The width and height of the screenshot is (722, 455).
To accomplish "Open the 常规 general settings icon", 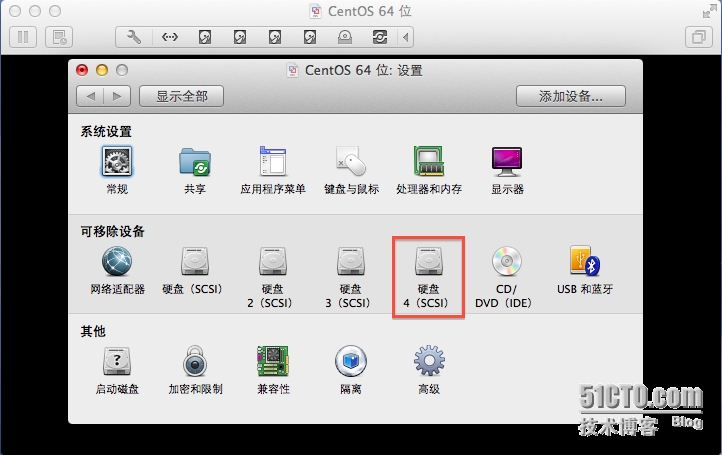I will click(x=117, y=162).
